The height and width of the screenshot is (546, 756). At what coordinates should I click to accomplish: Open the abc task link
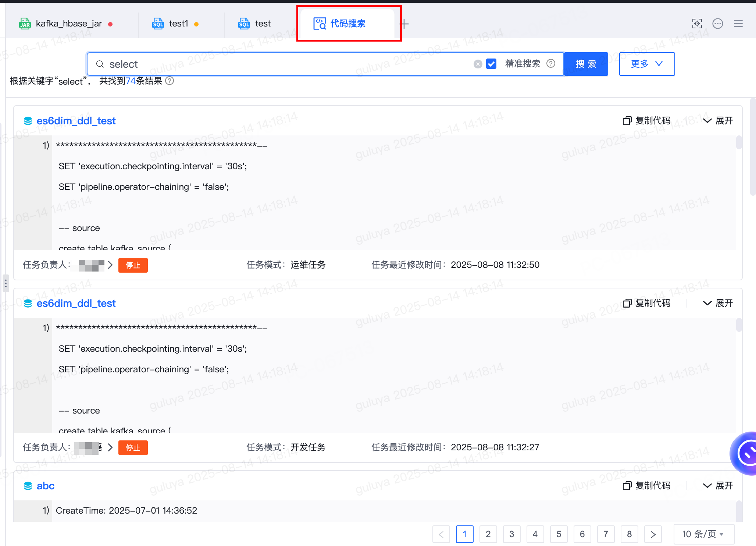point(45,486)
